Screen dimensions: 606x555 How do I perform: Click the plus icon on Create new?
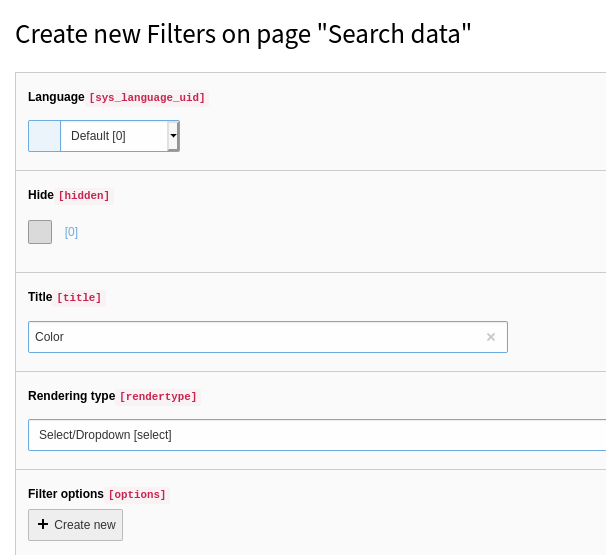[x=43, y=524]
